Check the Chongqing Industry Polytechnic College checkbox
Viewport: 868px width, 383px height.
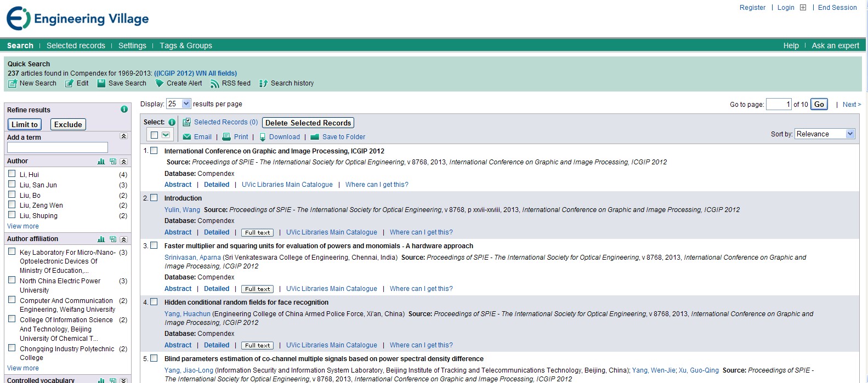click(12, 348)
